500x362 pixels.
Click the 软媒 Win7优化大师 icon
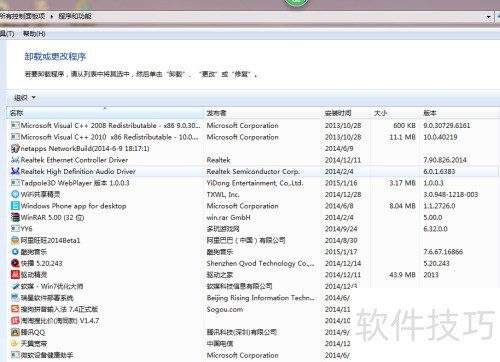point(15,286)
